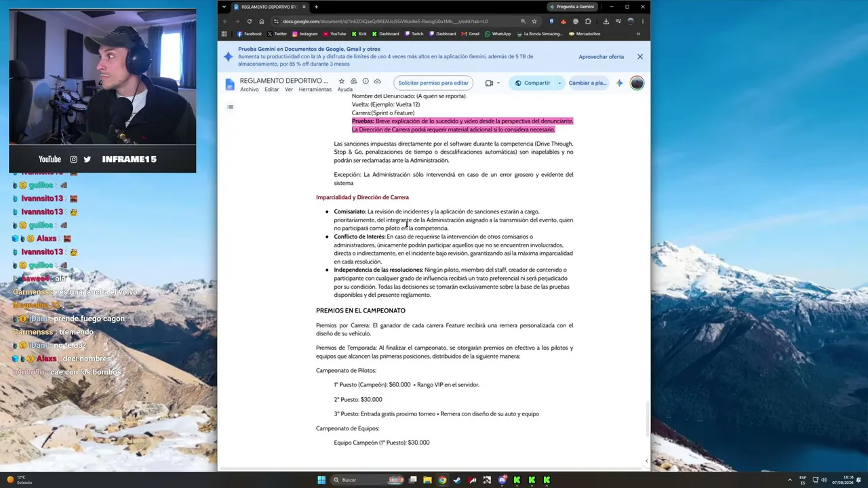Open the volume control in system tray
868x488 pixels.
[x=824, y=480]
